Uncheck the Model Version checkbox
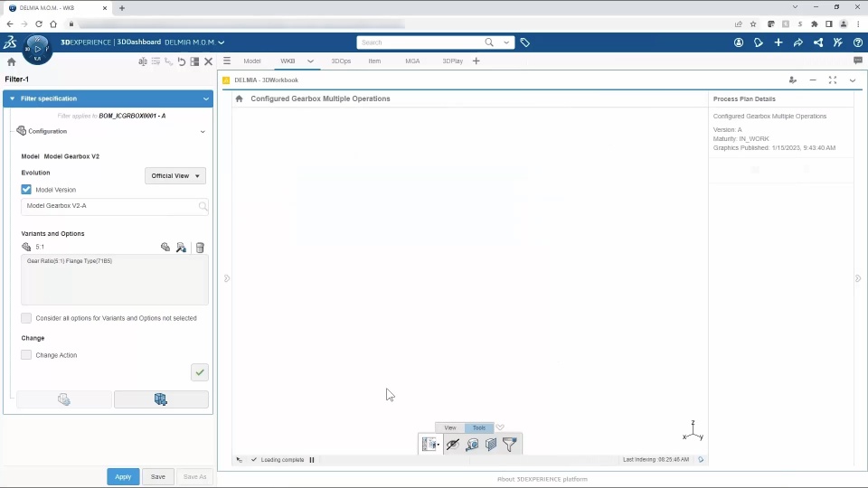The image size is (868, 488). point(26,189)
